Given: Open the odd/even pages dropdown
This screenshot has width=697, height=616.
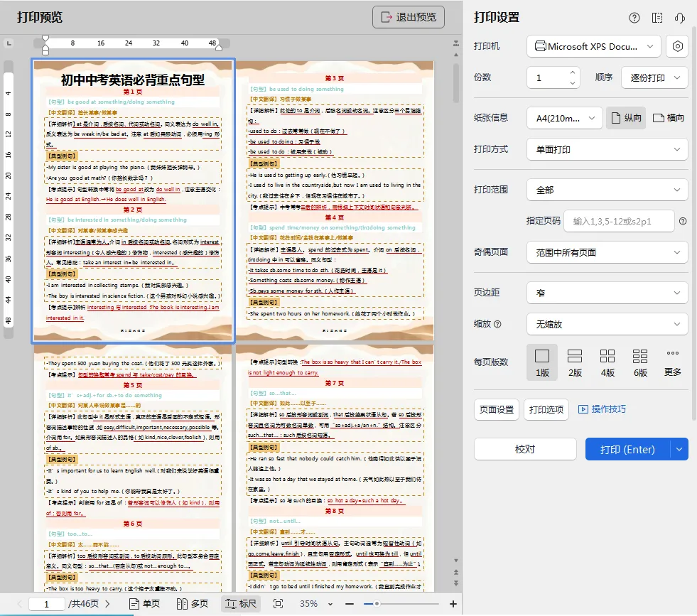Looking at the screenshot, I should click(607, 253).
